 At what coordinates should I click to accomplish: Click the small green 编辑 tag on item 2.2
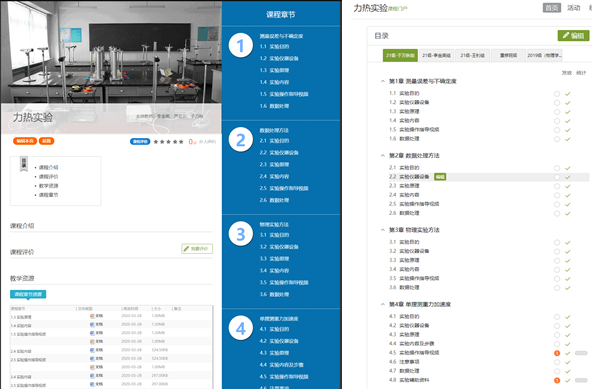pos(440,176)
